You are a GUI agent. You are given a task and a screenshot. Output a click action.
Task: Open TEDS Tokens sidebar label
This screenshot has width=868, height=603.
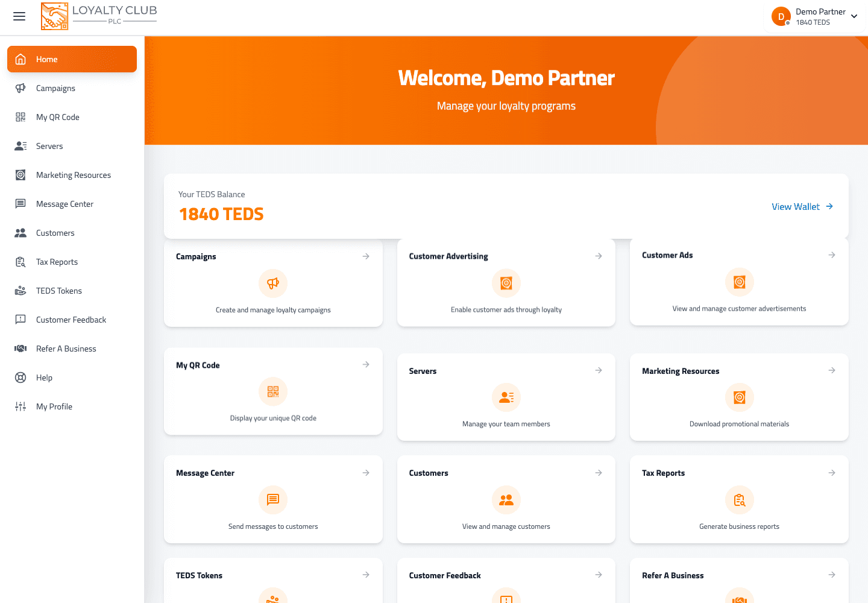pyautogui.click(x=59, y=291)
